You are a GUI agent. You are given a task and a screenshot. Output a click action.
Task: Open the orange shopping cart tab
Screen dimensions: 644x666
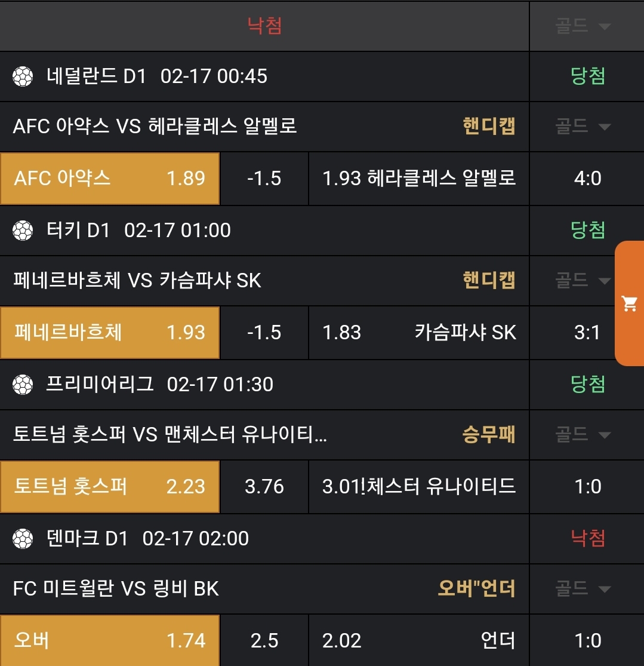[630, 303]
